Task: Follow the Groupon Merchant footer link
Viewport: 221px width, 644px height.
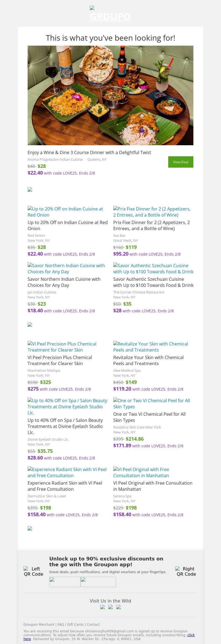Action: tap(39, 624)
